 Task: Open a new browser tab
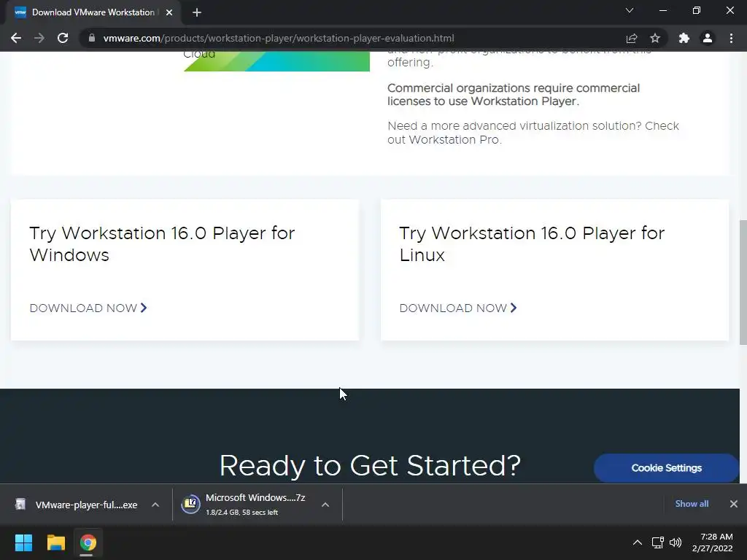pos(197,12)
